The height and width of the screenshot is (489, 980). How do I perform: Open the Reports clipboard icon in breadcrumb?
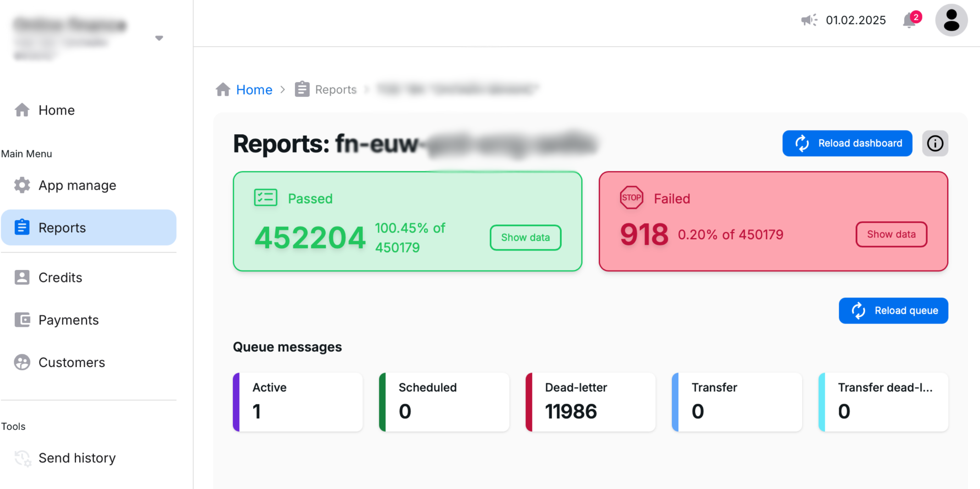pos(302,89)
